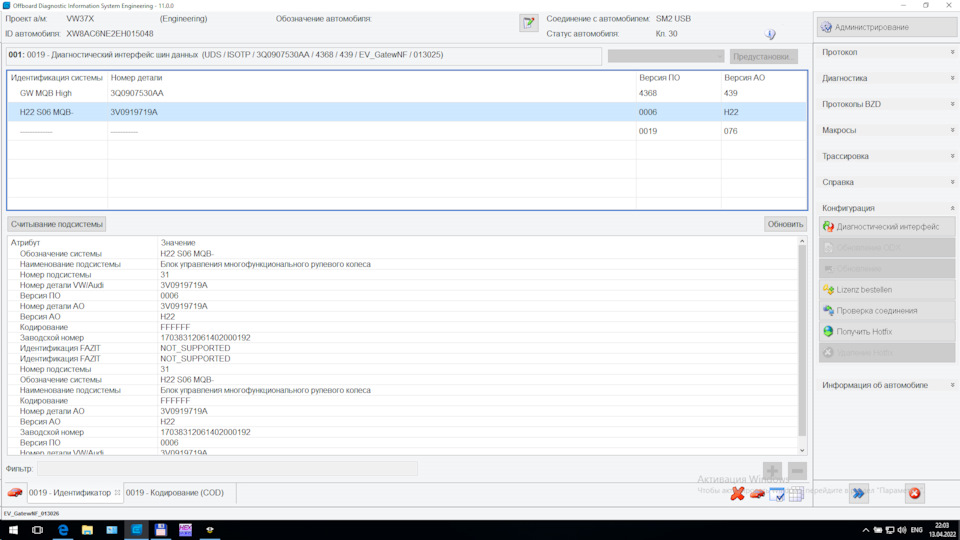Click the ENG language indicator
960x540 pixels.
pyautogui.click(x=917, y=530)
